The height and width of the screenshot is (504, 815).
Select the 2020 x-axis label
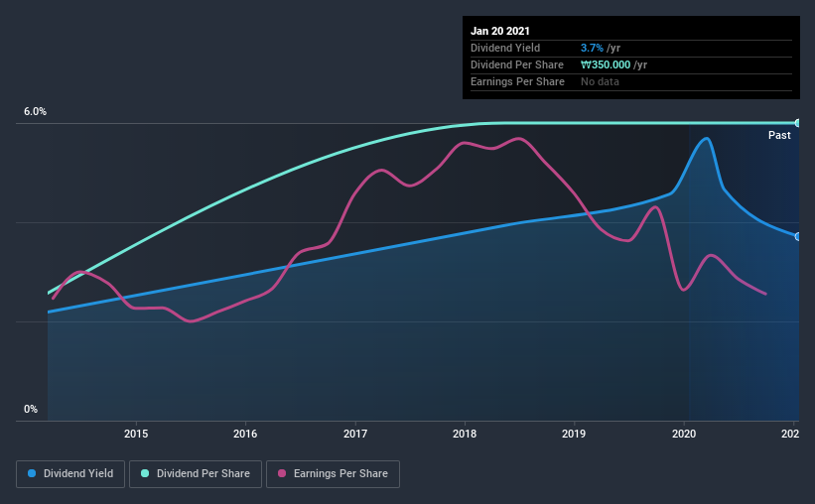684,434
